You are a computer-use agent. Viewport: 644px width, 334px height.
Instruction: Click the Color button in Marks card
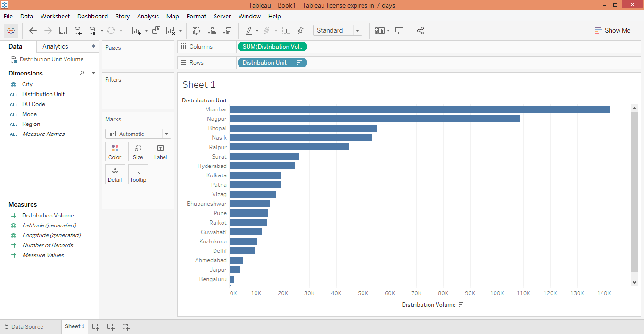tap(115, 152)
